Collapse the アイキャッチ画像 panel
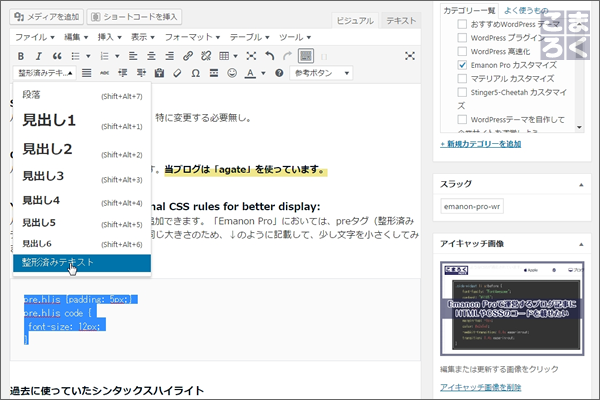The height and width of the screenshot is (400, 600). click(x=581, y=244)
